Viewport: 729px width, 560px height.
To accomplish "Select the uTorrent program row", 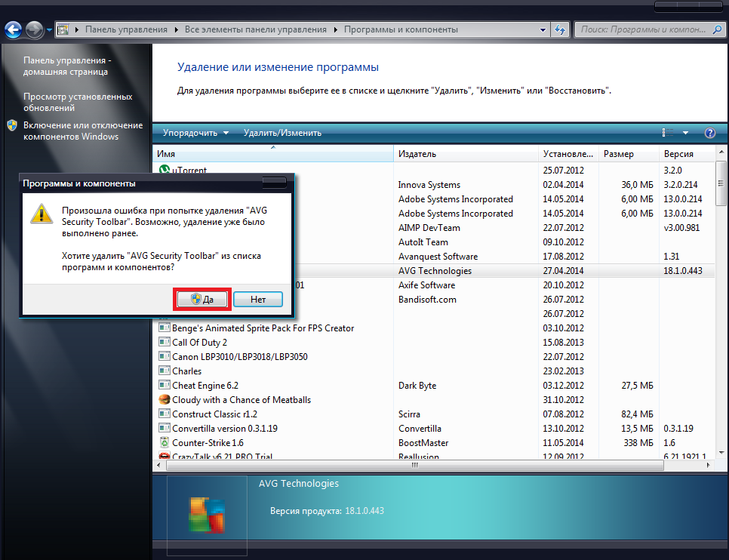I will tap(434, 171).
